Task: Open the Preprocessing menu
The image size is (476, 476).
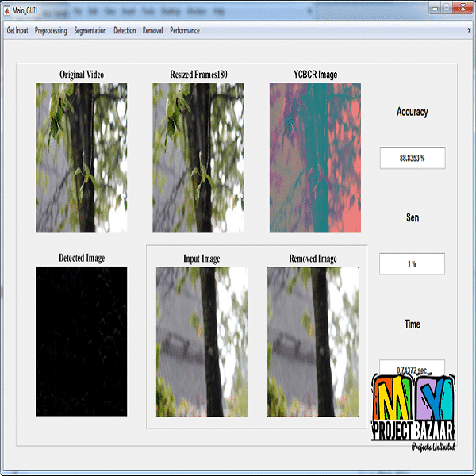Action: point(51,31)
